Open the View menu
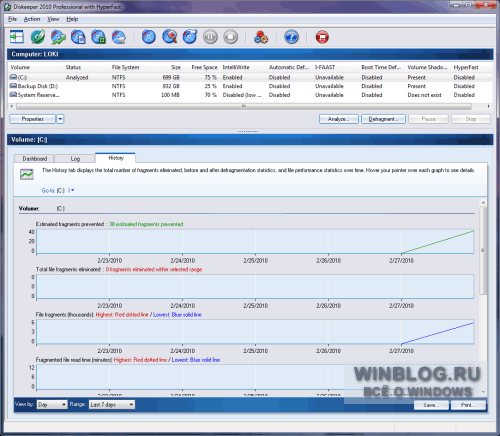The width and height of the screenshot is (500, 436). click(x=53, y=19)
